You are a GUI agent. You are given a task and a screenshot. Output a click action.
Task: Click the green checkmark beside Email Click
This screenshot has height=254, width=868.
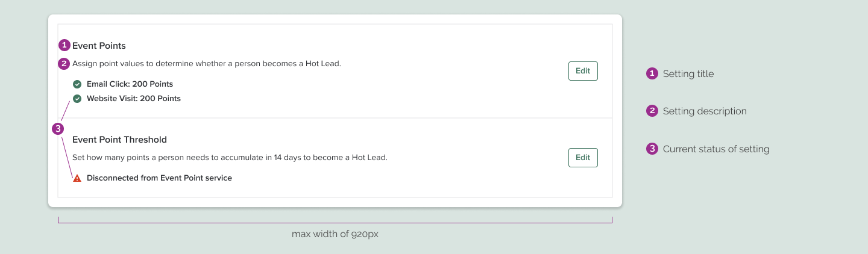tap(77, 84)
